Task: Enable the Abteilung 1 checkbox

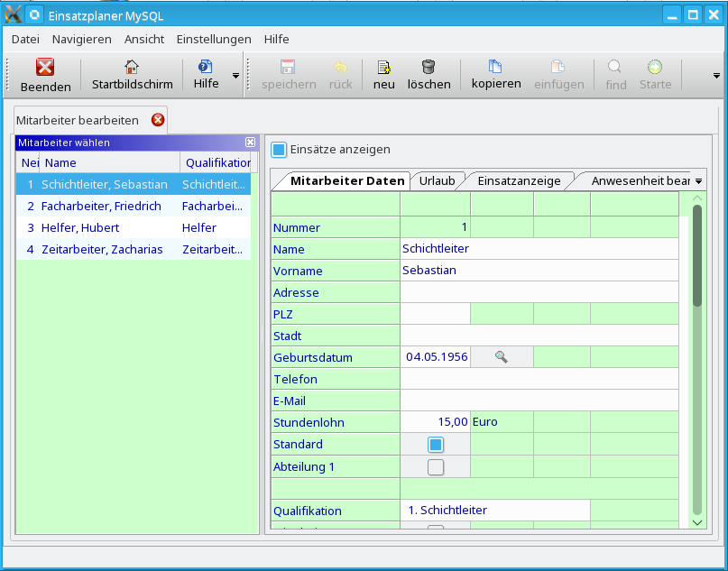Action: pyautogui.click(x=436, y=467)
